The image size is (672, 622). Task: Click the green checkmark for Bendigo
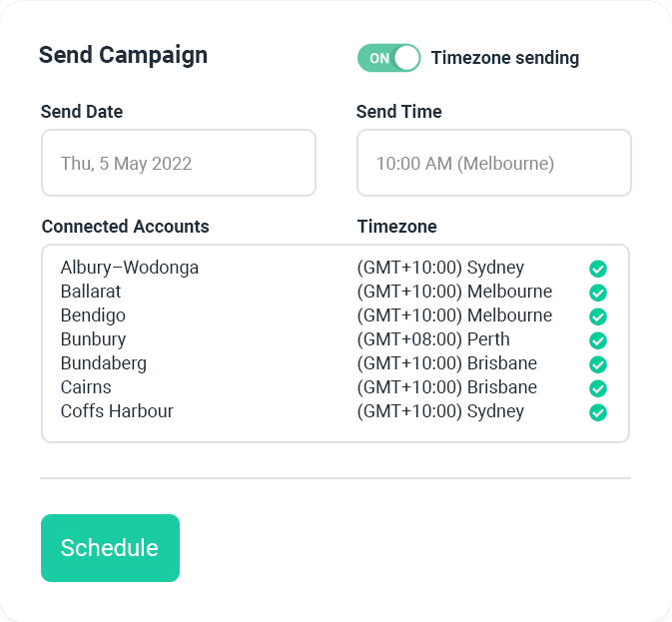click(x=598, y=316)
